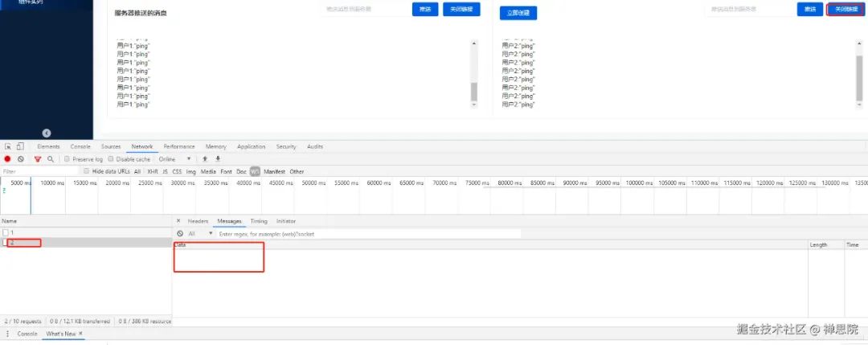Click the export HAR download arrow
Viewport: 868px width, 345px height.
(x=218, y=159)
